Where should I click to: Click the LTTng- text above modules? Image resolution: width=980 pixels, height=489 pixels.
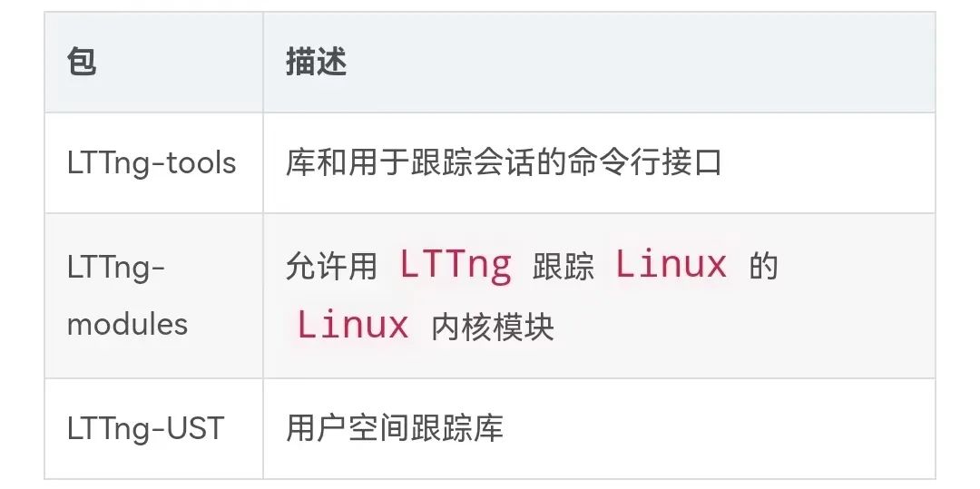point(116,268)
